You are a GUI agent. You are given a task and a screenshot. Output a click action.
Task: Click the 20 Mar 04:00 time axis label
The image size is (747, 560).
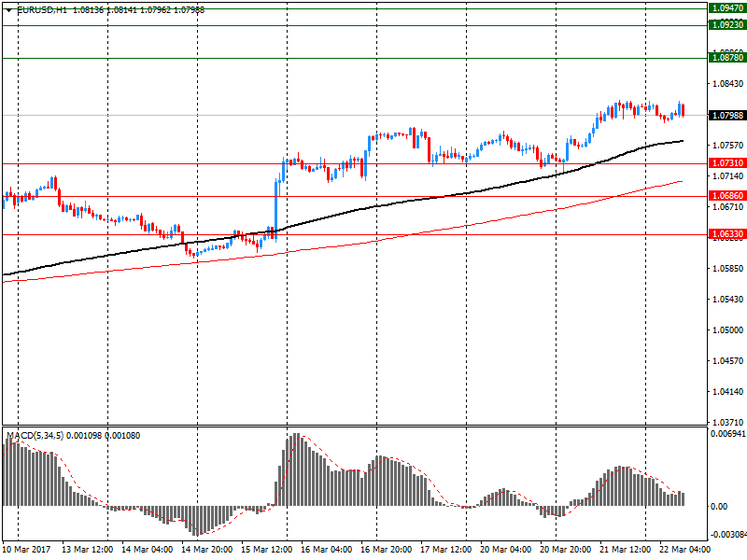coord(505,550)
